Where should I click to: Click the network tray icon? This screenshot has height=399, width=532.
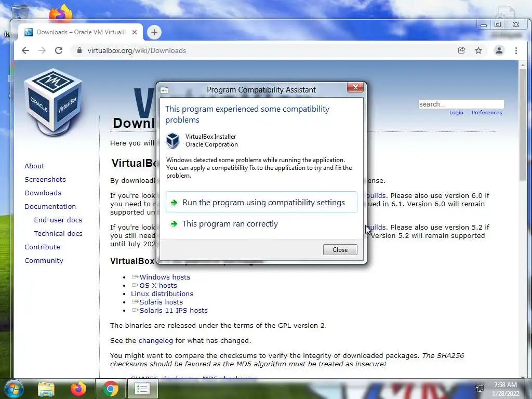tap(480, 389)
